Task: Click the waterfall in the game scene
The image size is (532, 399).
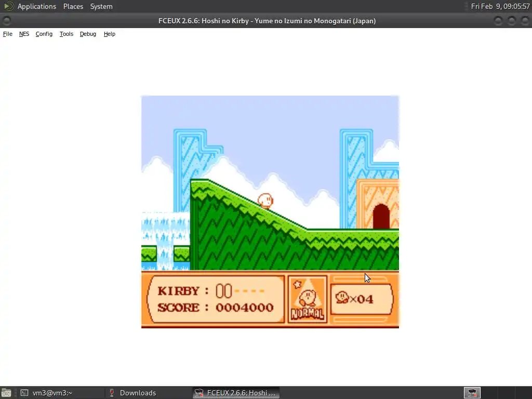Action: tap(165, 240)
